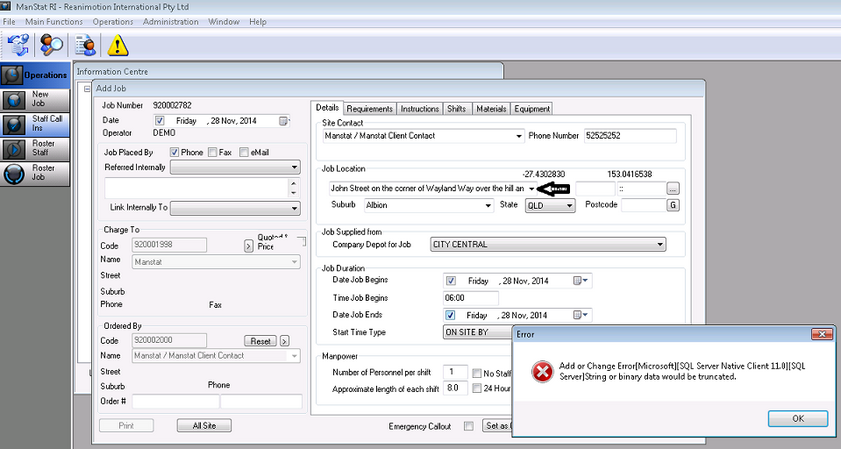Viewport: 841px width, 449px height.
Task: Expand the Referred Internally dropdown
Action: 294,168
